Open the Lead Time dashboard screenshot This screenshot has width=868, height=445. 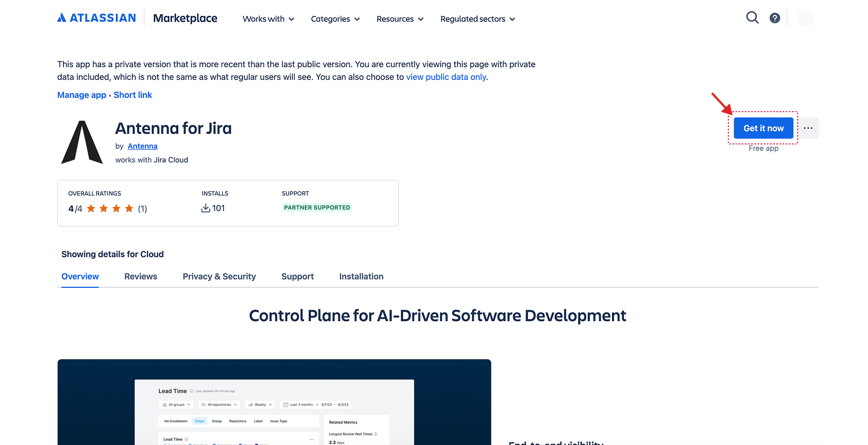point(274,402)
